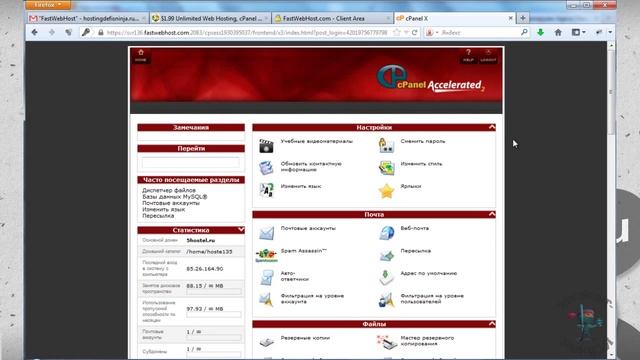The image size is (640, 360).
Task: Click the bandwidth usage progress bar
Action: coord(214,315)
